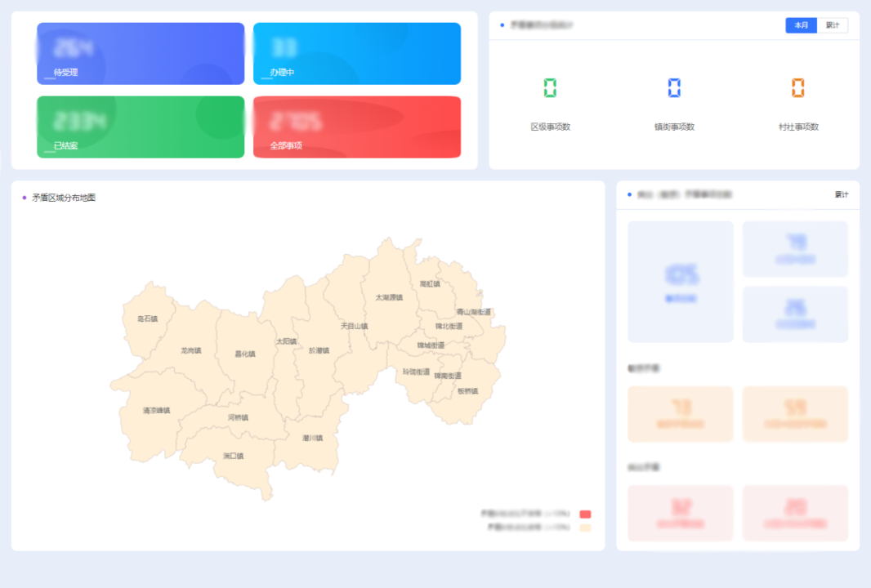The image size is (871, 588).
Task: Open the 待受理 pending cases card
Action: tap(141, 54)
